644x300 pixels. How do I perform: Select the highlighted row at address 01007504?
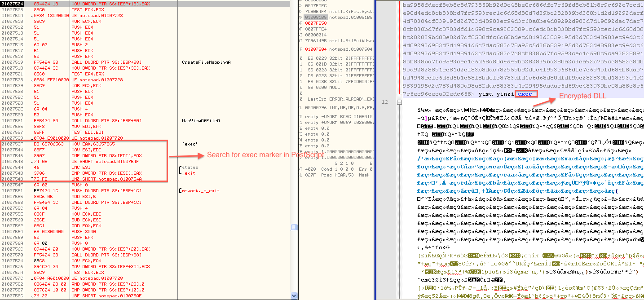[146, 4]
